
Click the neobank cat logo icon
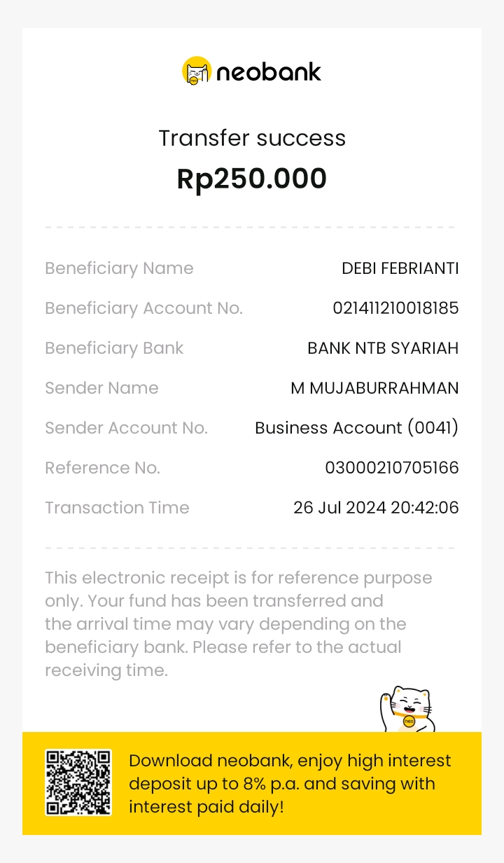(196, 71)
